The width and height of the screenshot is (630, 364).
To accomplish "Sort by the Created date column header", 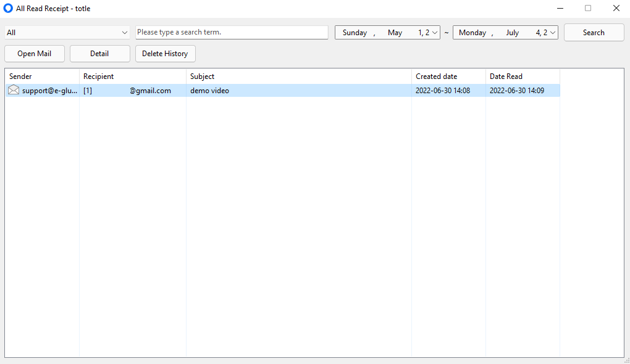I will pyautogui.click(x=448, y=77).
